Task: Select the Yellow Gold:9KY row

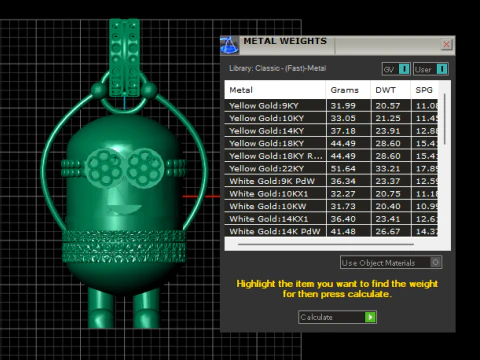Action: 331,106
